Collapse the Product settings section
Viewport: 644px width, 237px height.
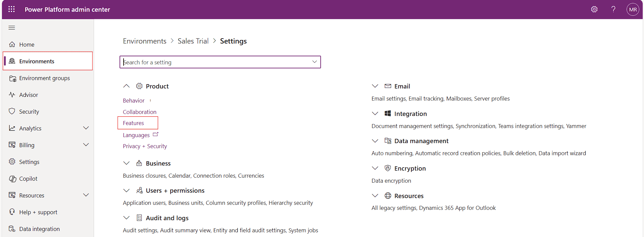126,86
